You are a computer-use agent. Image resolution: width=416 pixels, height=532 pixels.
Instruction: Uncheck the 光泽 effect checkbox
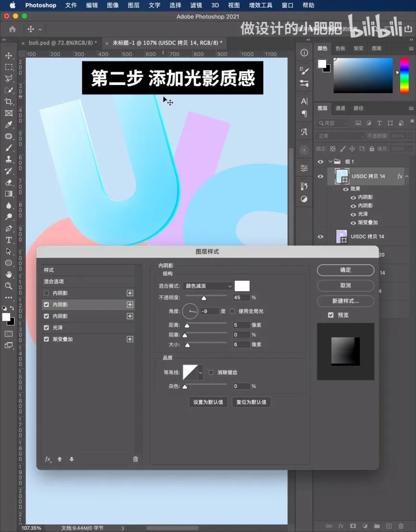[46, 328]
